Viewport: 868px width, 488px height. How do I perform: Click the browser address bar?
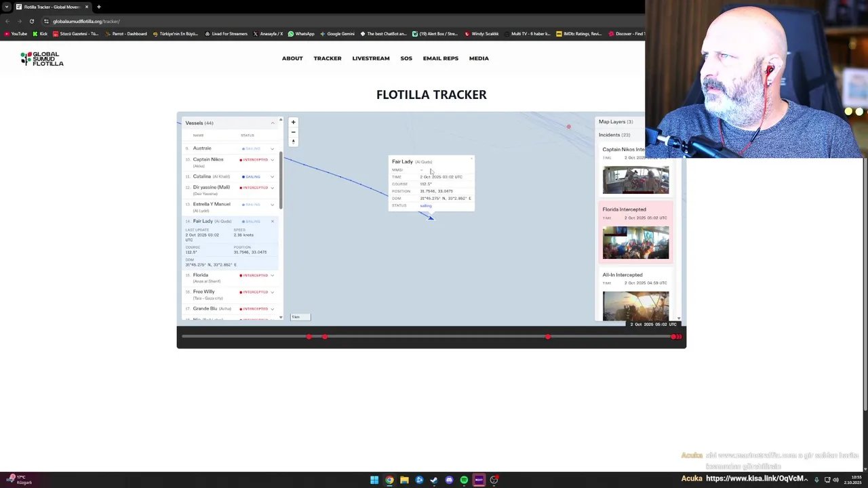(339, 21)
